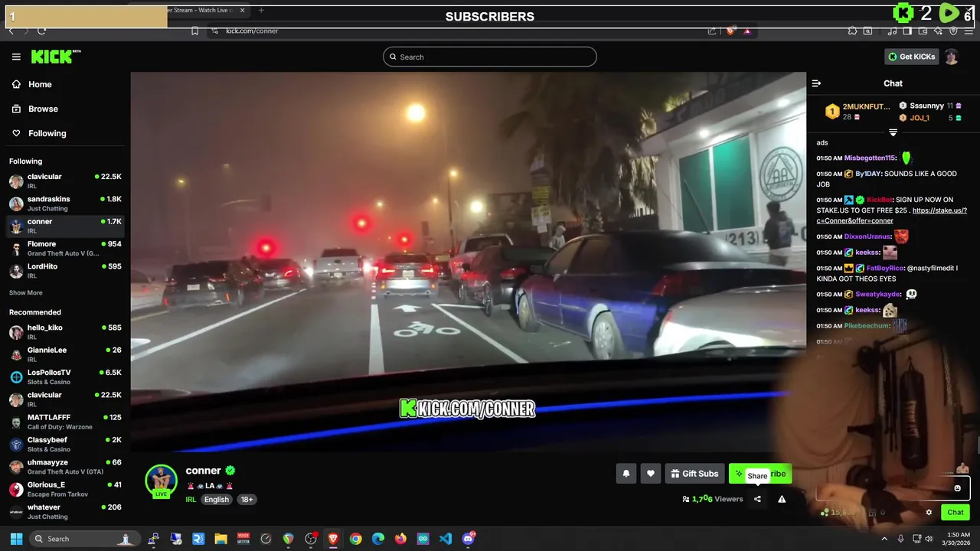
Task: Click green Chat send button
Action: (x=955, y=513)
